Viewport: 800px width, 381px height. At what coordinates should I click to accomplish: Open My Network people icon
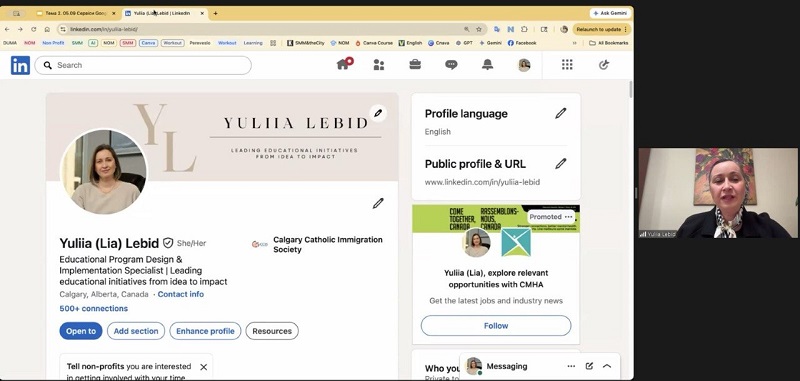coord(379,65)
